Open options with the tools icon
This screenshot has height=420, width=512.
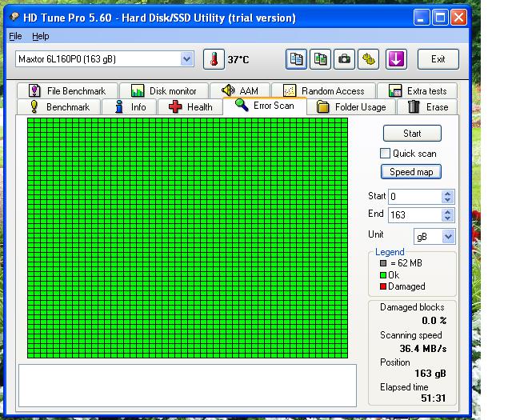[368, 59]
